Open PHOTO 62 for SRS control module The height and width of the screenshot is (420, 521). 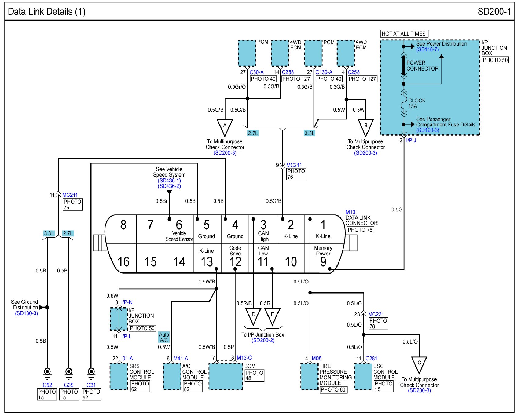click(140, 386)
